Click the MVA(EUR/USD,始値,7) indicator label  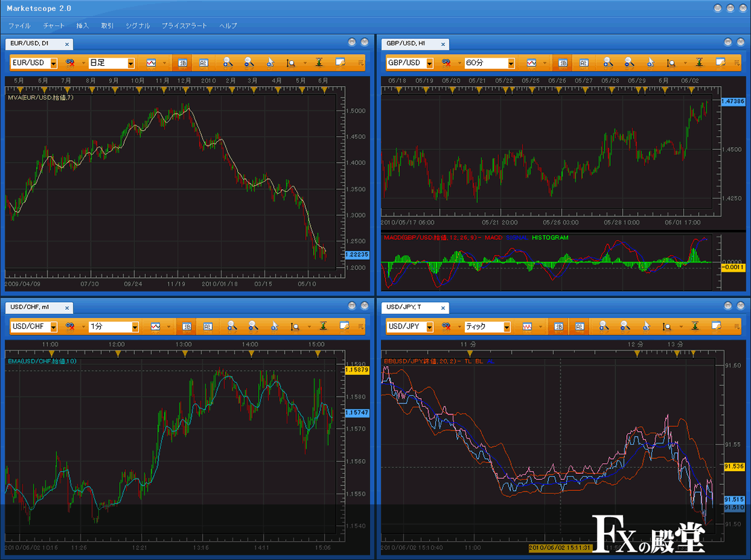pyautogui.click(x=41, y=98)
